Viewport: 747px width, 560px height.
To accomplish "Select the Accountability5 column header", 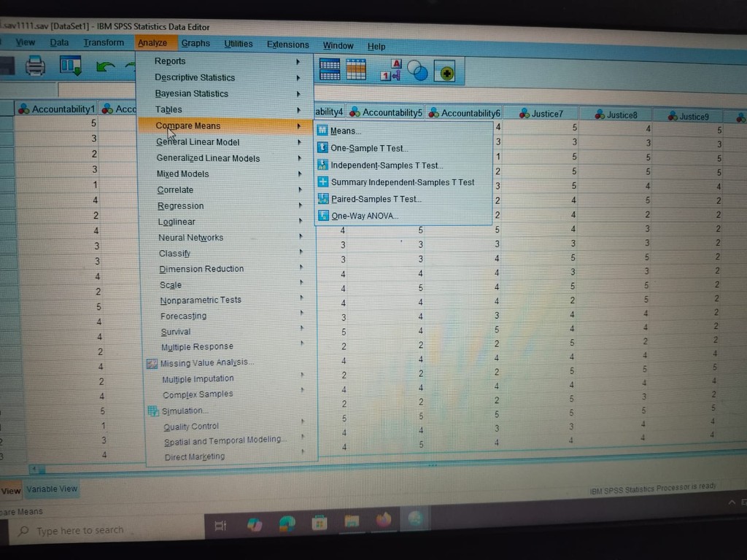I will [x=385, y=112].
